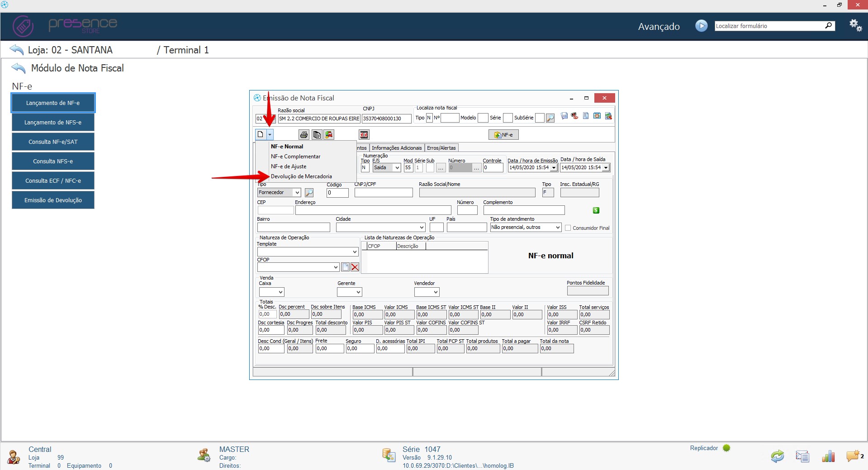The image size is (868, 470).
Task: Toggle the Consumidor Final checkbox
Action: [568, 228]
